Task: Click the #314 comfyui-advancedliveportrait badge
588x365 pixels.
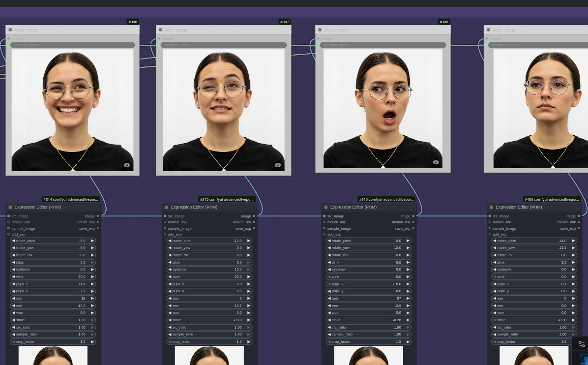Action: (x=71, y=199)
